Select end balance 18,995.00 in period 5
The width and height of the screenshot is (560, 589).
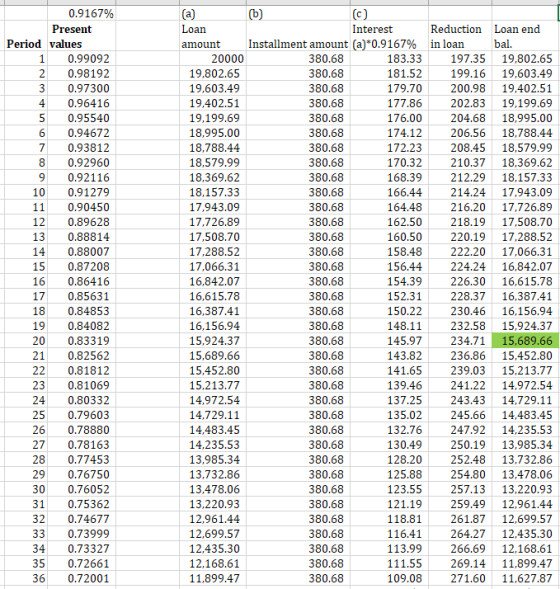pos(527,118)
